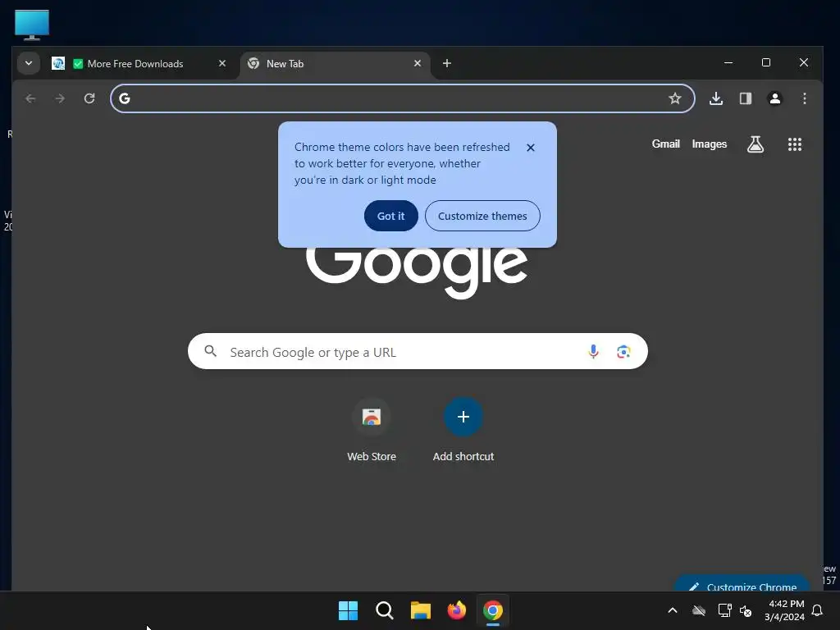Open the tab search dropdown arrow

point(29,63)
